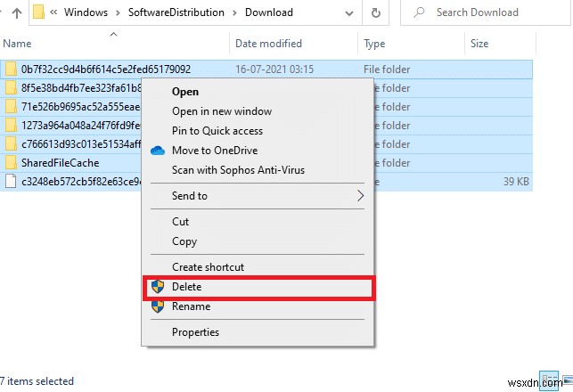Click the OneDrive cloud icon in menu
Image resolution: width=573 pixels, height=392 pixels.
point(158,151)
